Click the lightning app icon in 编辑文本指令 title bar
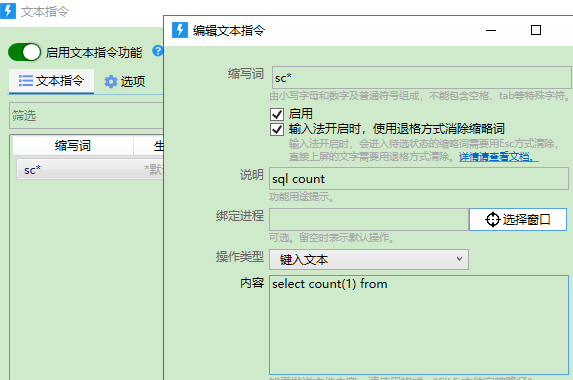 point(180,30)
